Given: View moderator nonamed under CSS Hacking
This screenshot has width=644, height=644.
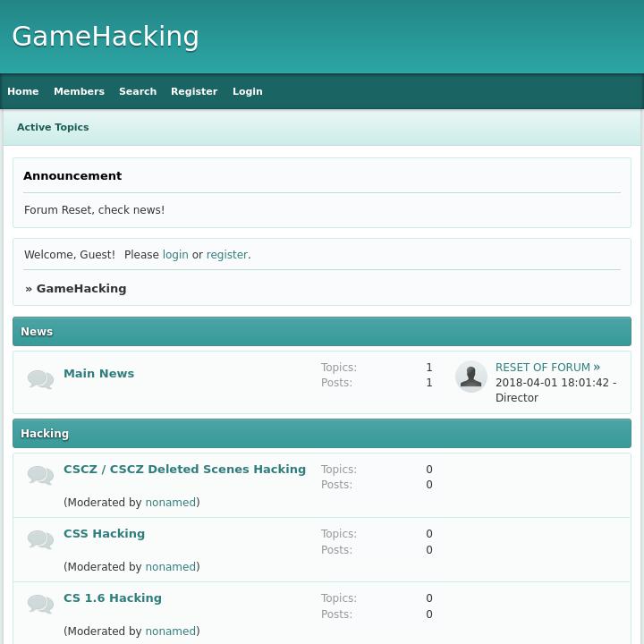Looking at the screenshot, I should click(170, 567).
